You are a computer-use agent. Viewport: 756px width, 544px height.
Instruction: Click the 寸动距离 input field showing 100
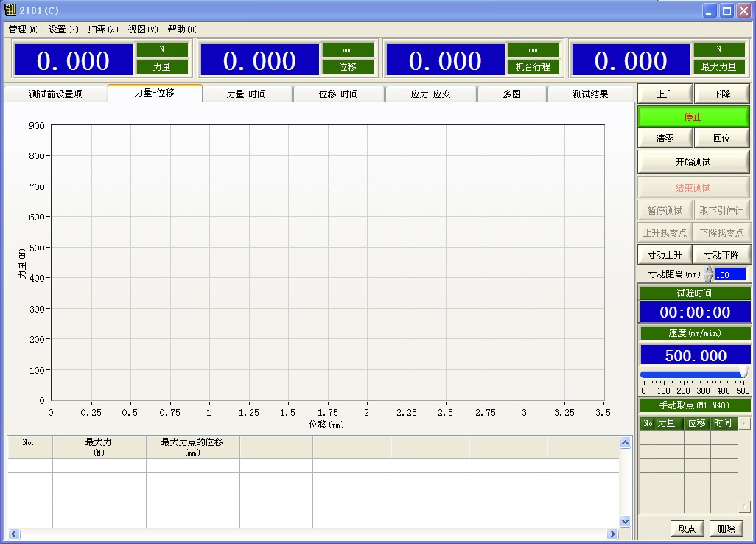(x=729, y=274)
